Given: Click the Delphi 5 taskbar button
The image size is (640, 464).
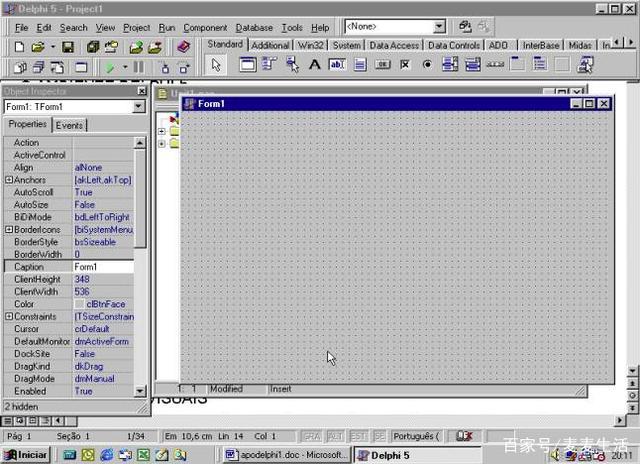Looking at the screenshot, I should (417, 455).
